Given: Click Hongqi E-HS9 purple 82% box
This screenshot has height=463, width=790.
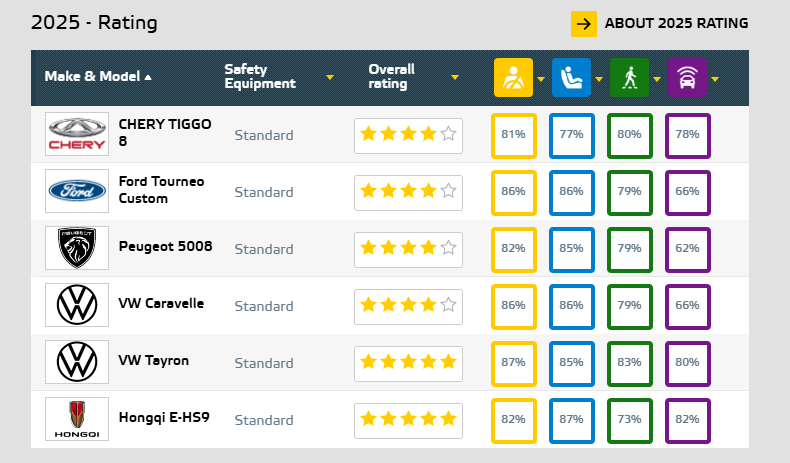Looking at the screenshot, I should coord(688,421).
